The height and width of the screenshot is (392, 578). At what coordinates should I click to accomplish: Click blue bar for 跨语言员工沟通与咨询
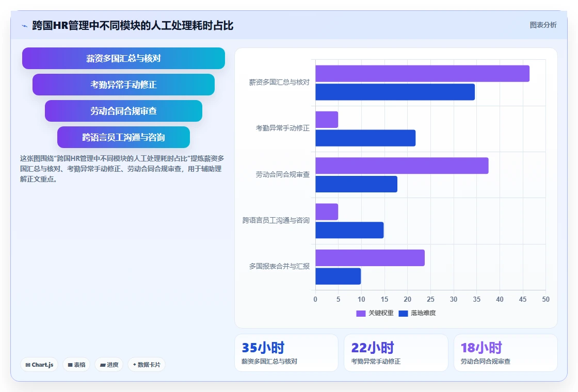(349, 230)
